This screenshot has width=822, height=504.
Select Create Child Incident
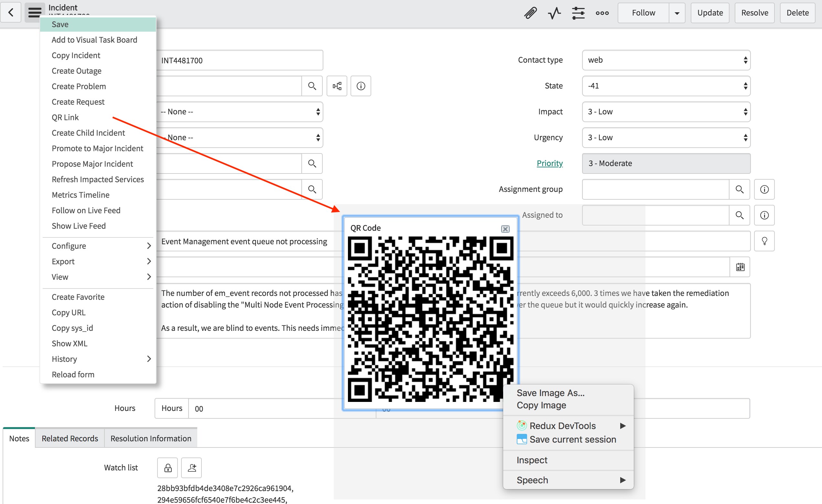(x=98, y=133)
